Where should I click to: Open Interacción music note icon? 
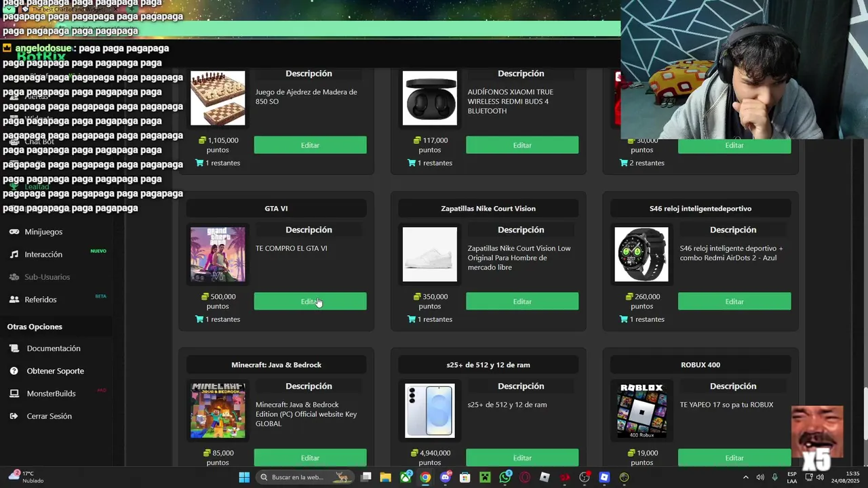point(14,254)
